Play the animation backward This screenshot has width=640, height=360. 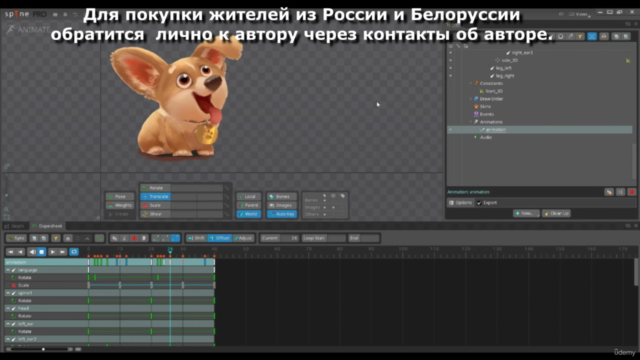32,252
